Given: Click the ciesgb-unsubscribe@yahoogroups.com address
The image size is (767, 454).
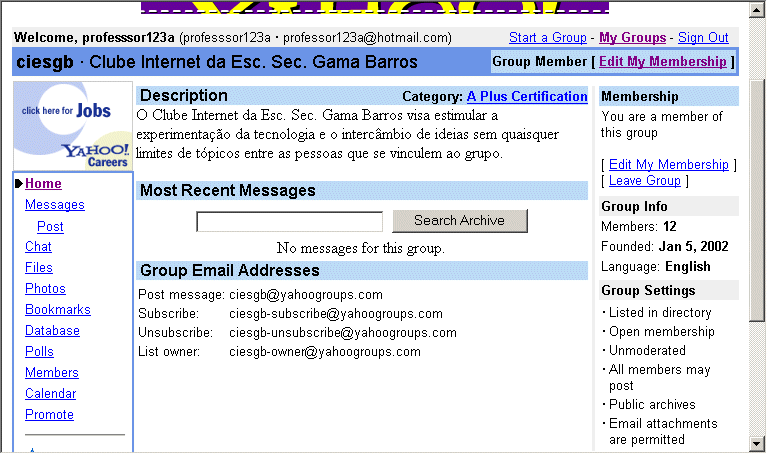Looking at the screenshot, I should coord(342,333).
